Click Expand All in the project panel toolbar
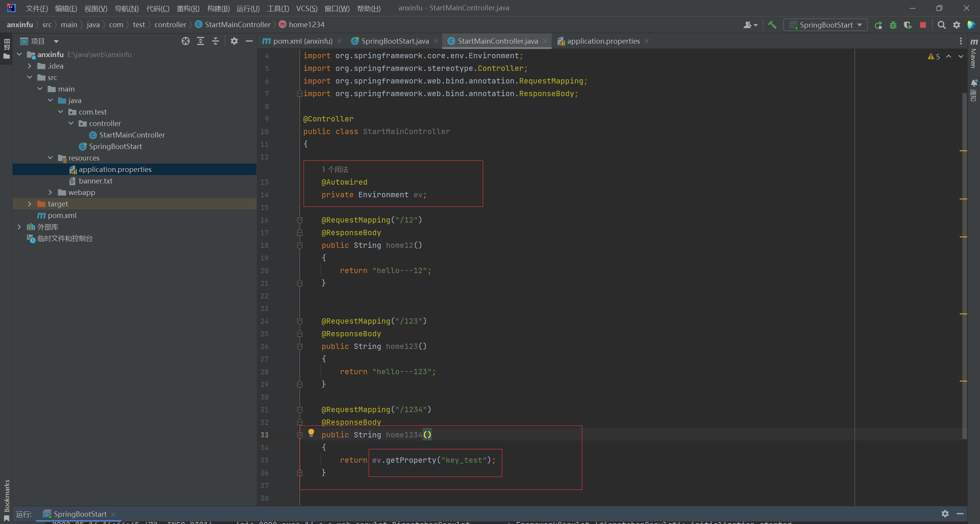Viewport: 980px width, 524px height. coord(201,41)
